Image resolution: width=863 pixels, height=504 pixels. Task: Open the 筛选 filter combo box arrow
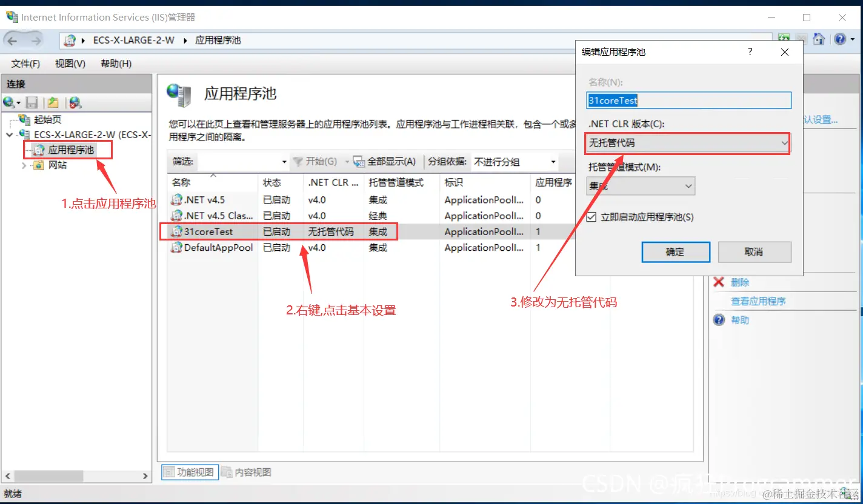point(284,162)
